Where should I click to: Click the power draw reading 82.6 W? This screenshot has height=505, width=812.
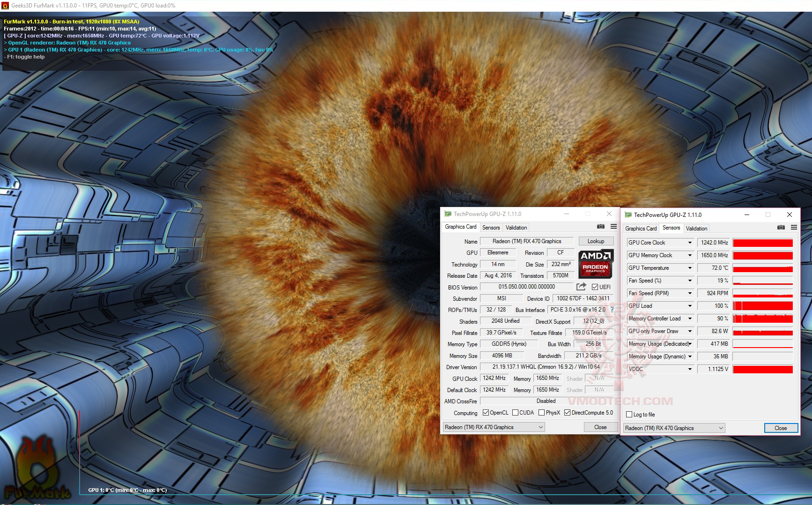[714, 331]
